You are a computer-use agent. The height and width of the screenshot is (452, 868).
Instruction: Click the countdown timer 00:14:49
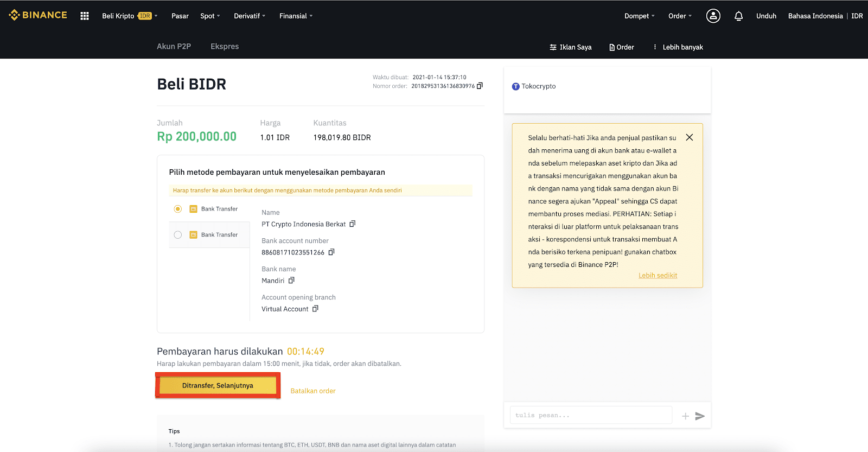(305, 352)
